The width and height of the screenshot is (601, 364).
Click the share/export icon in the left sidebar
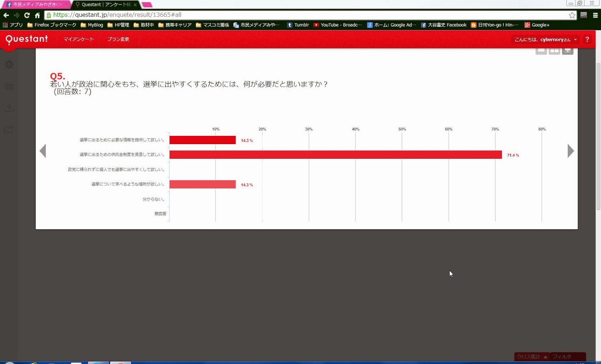click(9, 129)
